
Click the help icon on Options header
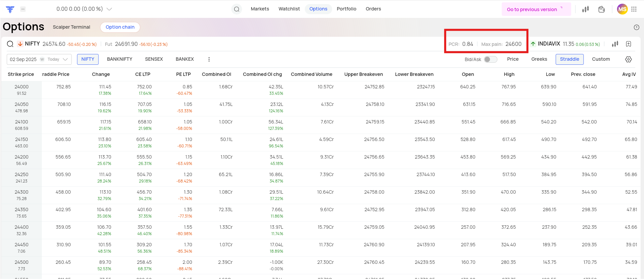(x=637, y=27)
